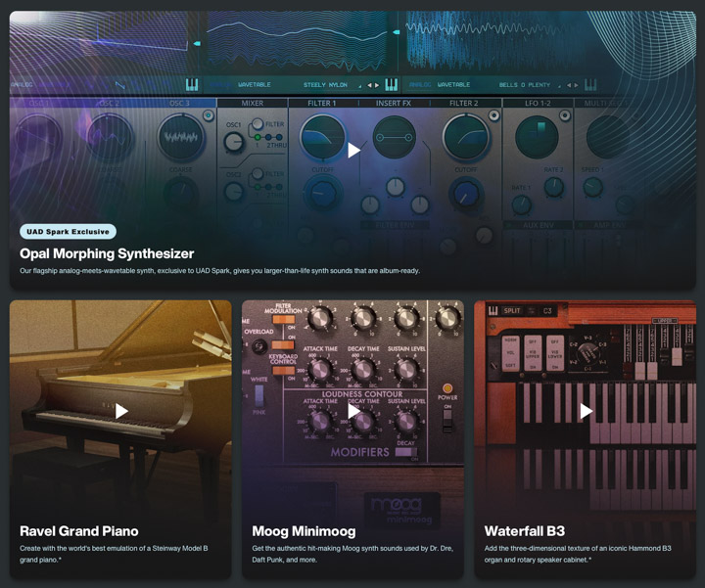
Task: Open the Moog Minimoog title
Action: point(304,531)
